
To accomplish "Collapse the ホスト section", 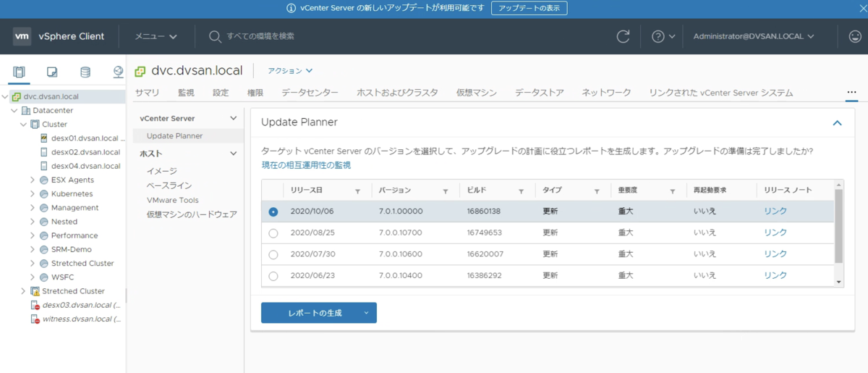I will coord(233,154).
